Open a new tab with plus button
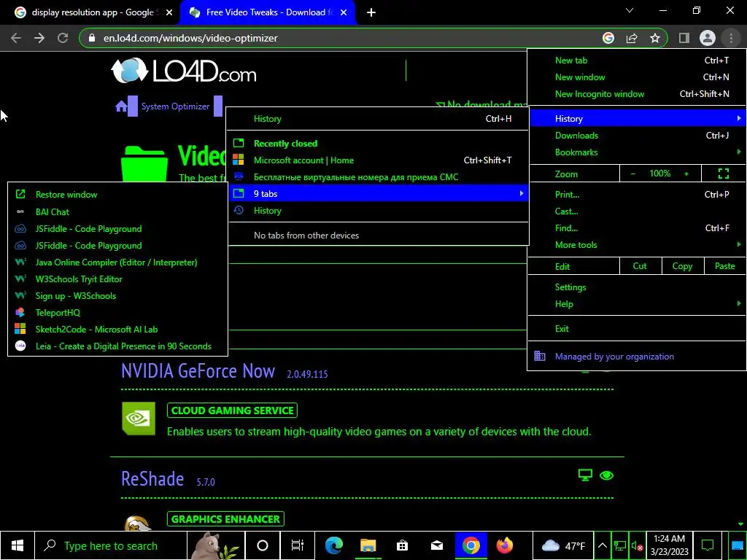Screen dimensions: 747x560 click(371, 12)
